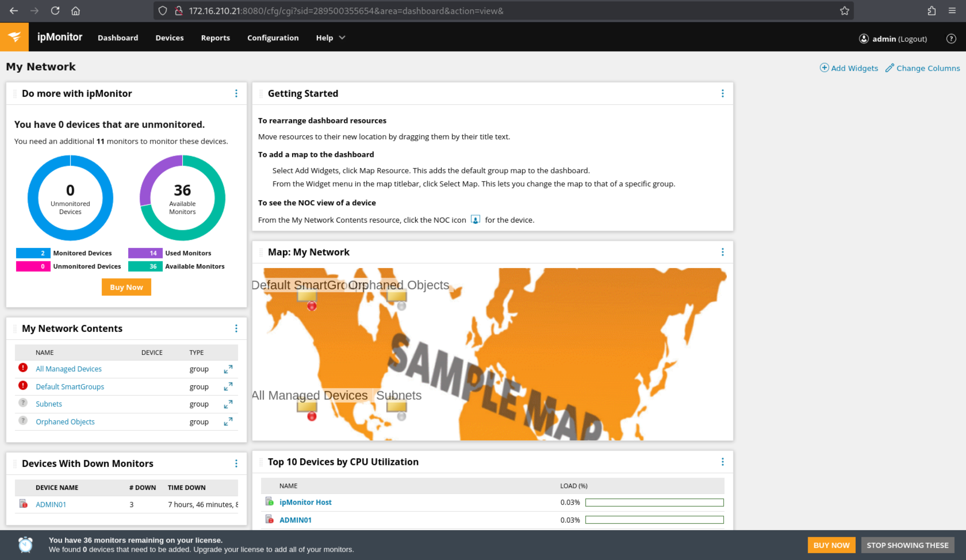Click the help question mark icon in header

(x=951, y=39)
